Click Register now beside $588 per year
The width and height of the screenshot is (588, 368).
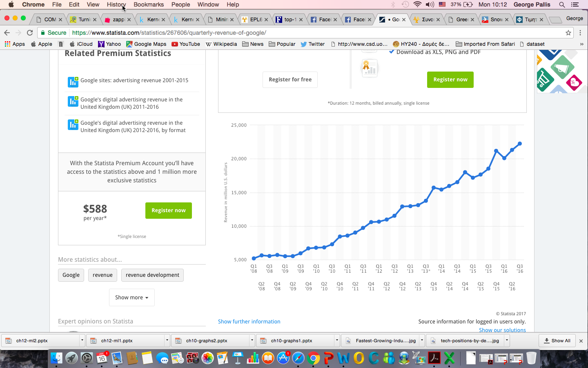pos(169,211)
